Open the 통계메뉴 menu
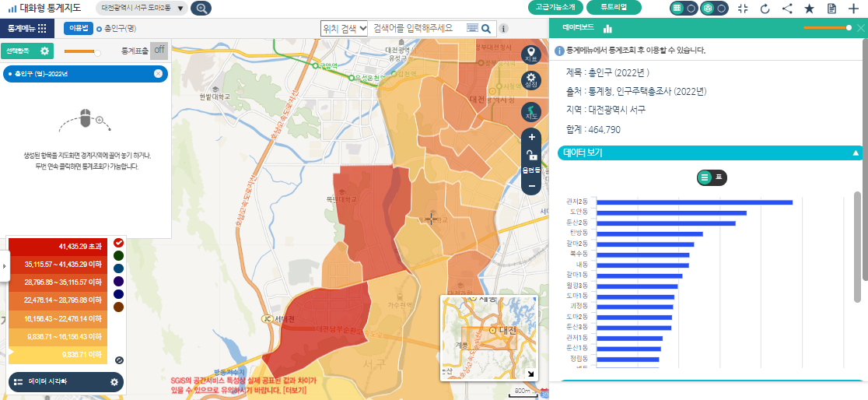The image size is (868, 400). click(x=27, y=29)
